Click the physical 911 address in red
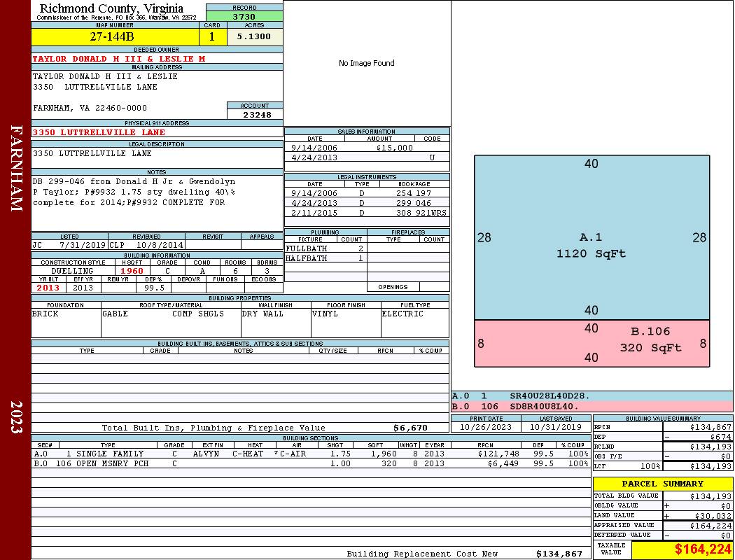Image resolution: width=735 pixels, height=560 pixels. coord(99,132)
